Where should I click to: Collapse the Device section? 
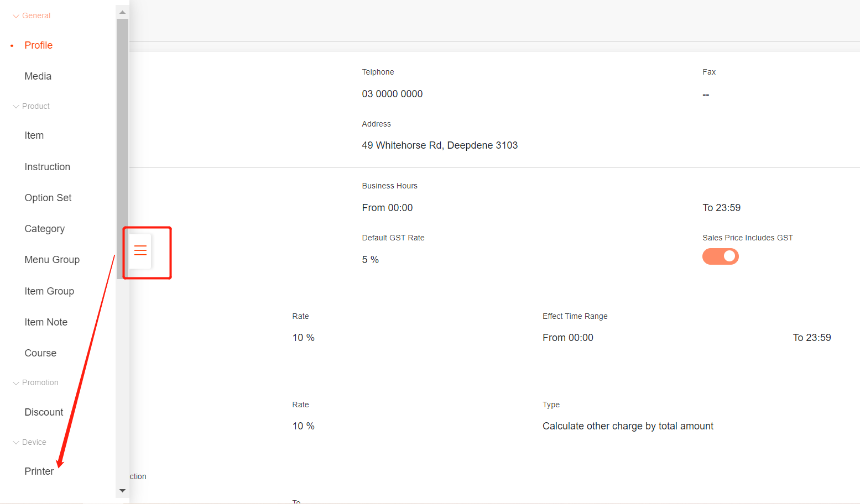tap(30, 442)
